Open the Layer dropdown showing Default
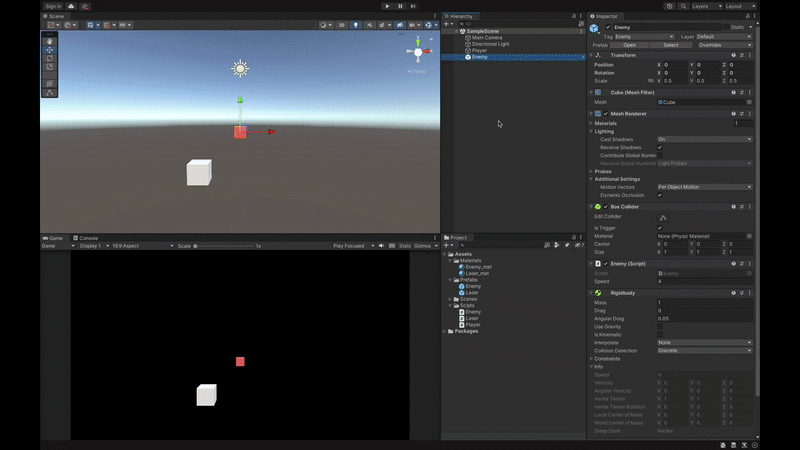The height and width of the screenshot is (450, 800). pos(724,37)
